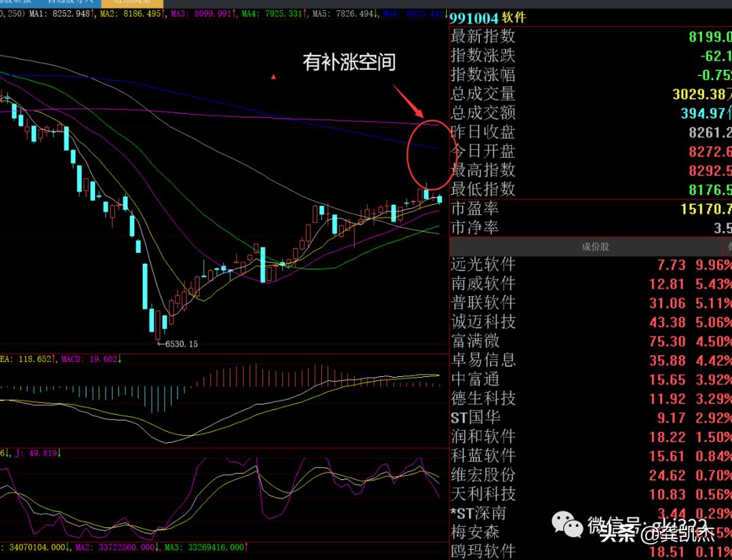Select *ST深南 row

(x=591, y=513)
